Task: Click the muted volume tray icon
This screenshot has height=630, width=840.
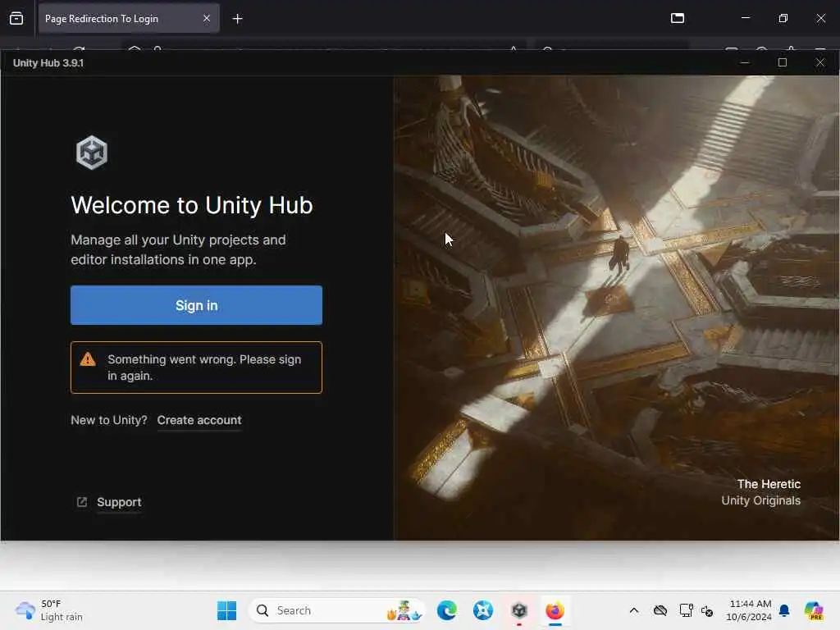Action: pyautogui.click(x=707, y=610)
